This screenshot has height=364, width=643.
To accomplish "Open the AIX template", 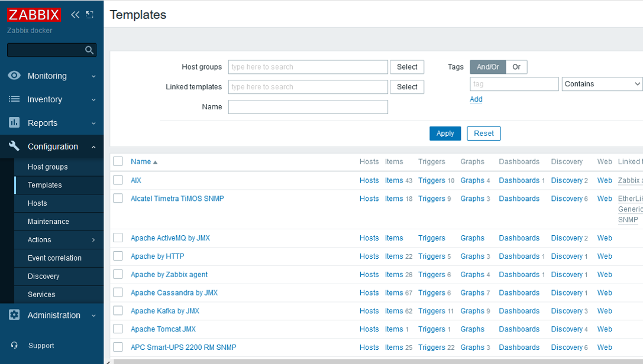I will [x=135, y=180].
